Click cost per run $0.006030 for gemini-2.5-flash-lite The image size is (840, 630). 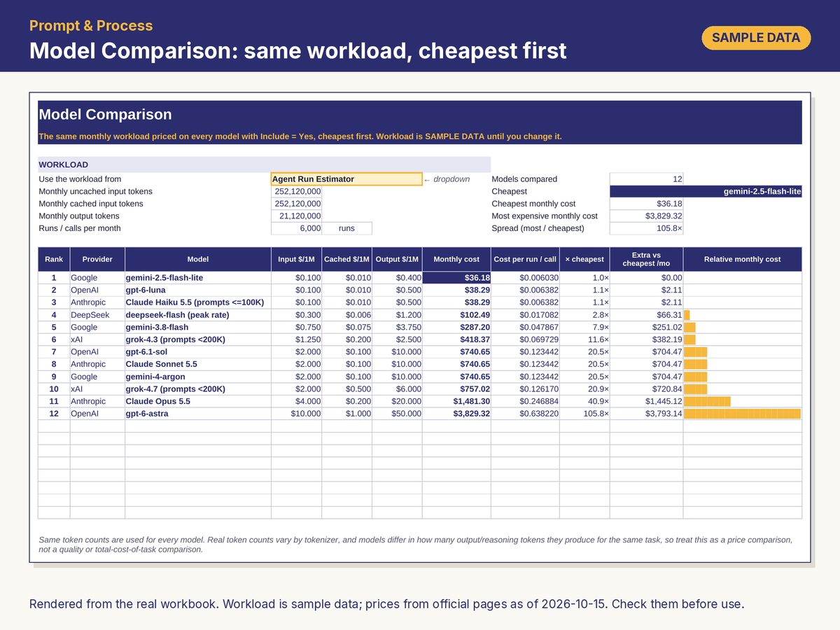coord(525,278)
